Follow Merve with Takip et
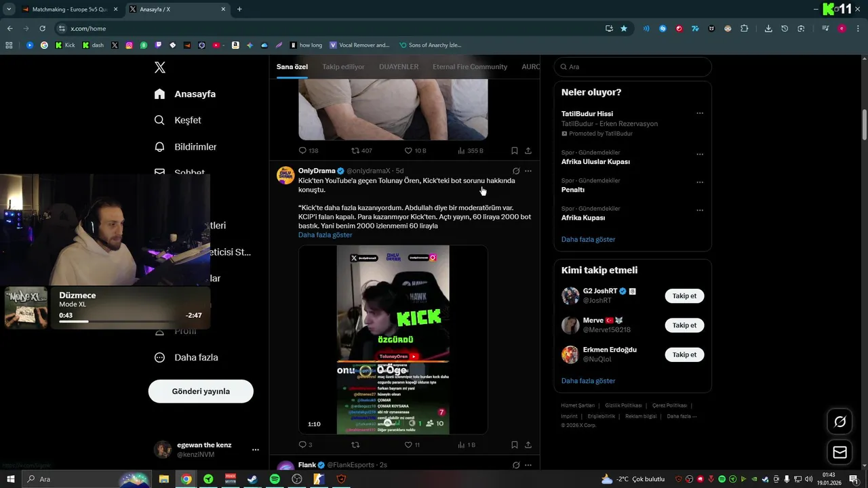The width and height of the screenshot is (868, 488). coord(684,325)
